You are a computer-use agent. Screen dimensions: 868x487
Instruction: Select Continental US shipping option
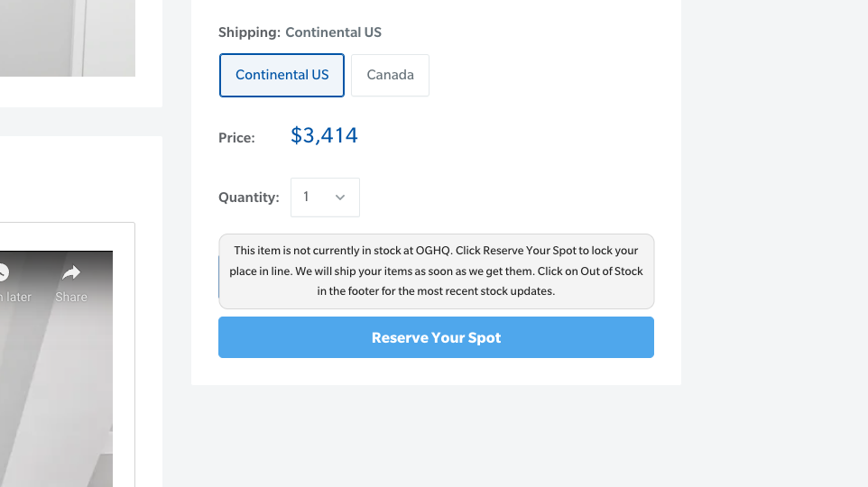282,75
